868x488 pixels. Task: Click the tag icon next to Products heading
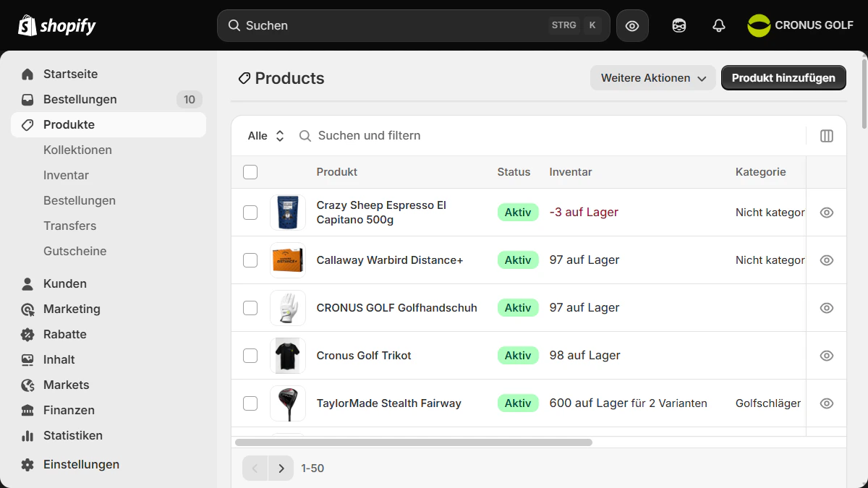(244, 78)
